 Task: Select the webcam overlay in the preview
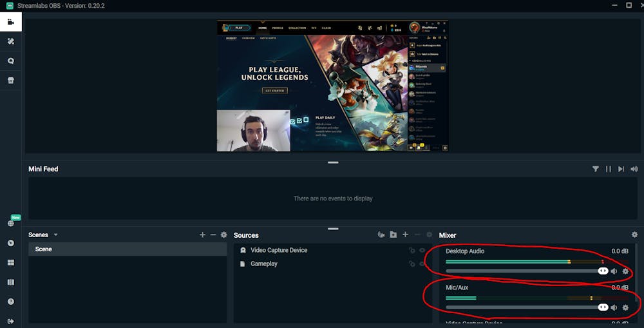253,131
